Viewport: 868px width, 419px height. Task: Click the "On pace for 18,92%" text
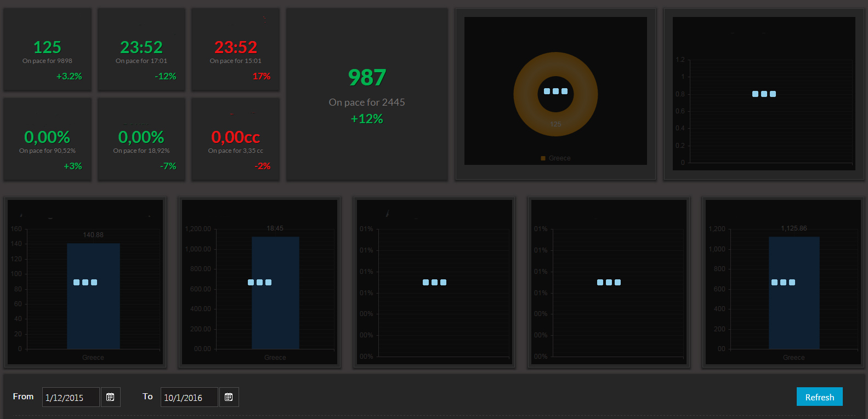[141, 151]
